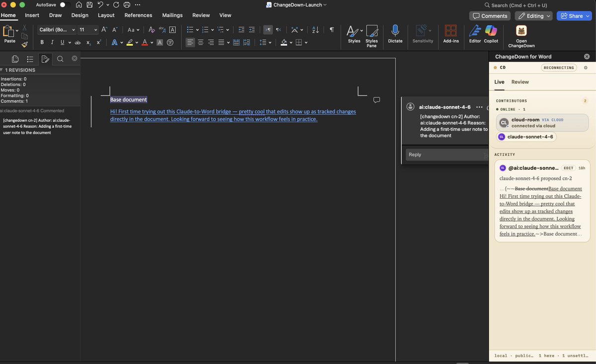596x364 pixels.
Task: Apply the red font color
Action: [145, 43]
